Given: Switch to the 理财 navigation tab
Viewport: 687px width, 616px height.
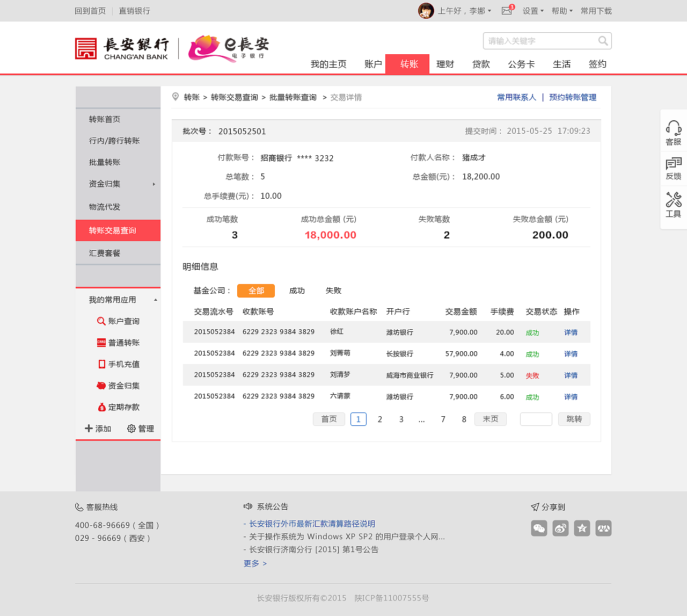Looking at the screenshot, I should [x=445, y=64].
